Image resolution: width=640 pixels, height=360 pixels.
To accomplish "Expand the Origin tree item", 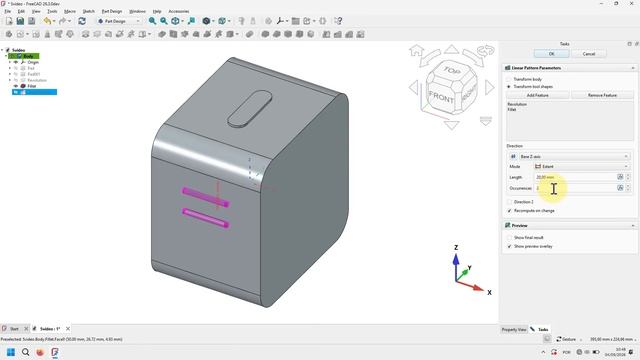I will pyautogui.click(x=10, y=62).
